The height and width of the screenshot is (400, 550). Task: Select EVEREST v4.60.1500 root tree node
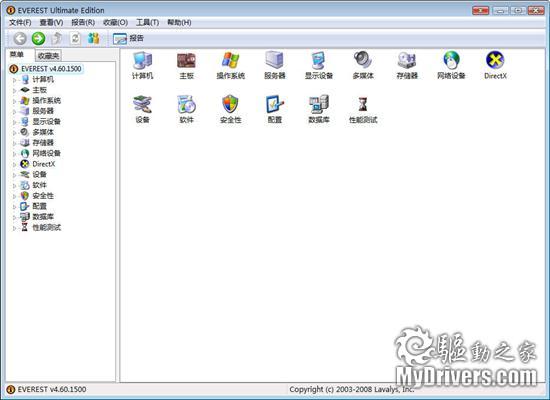click(x=51, y=69)
